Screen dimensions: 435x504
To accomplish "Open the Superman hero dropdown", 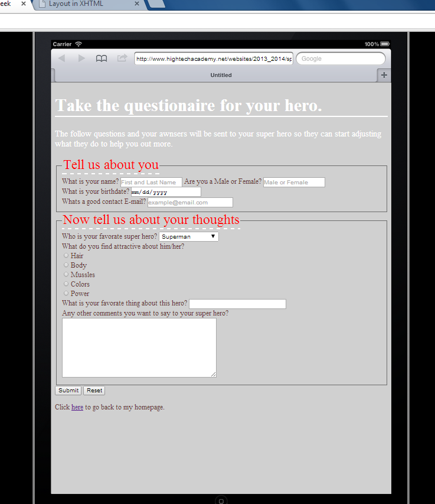I will [188, 236].
